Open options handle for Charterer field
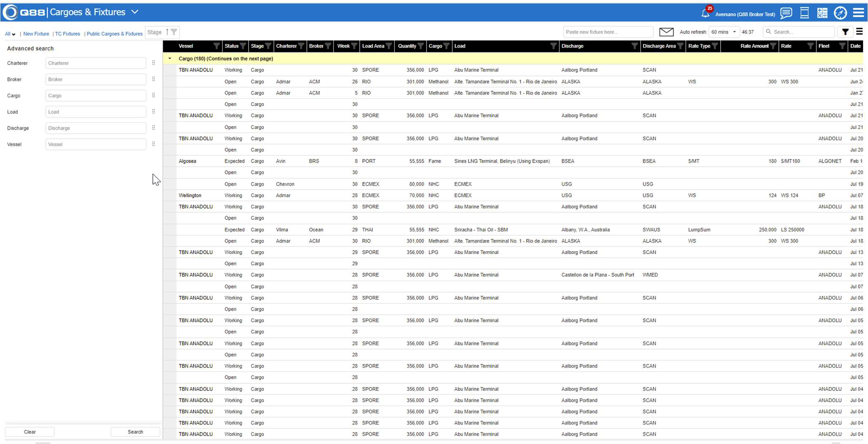The width and height of the screenshot is (868, 444). (x=154, y=63)
